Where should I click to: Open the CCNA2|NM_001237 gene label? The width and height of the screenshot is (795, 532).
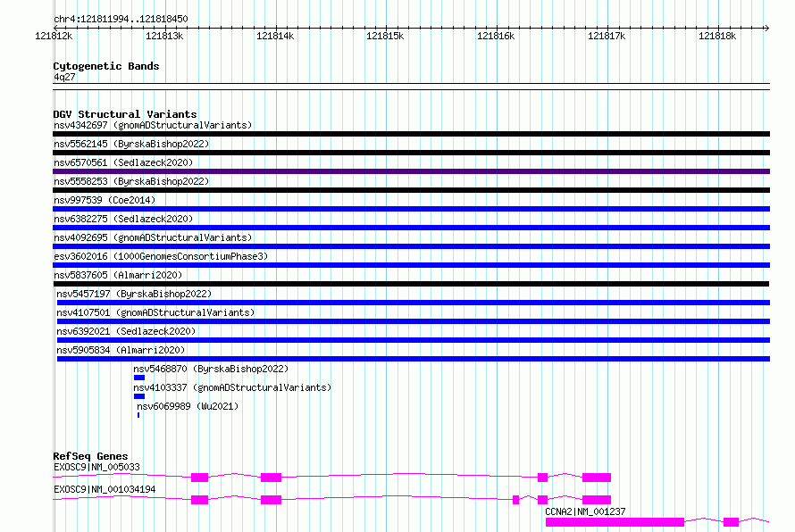(585, 511)
